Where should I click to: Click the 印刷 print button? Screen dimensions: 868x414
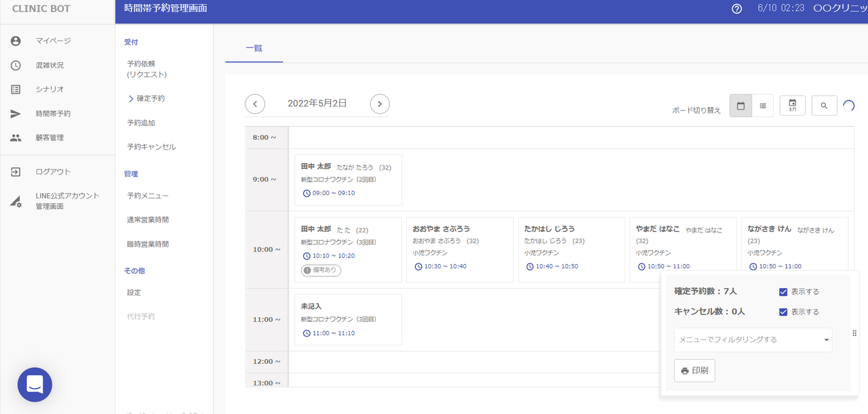(x=694, y=371)
